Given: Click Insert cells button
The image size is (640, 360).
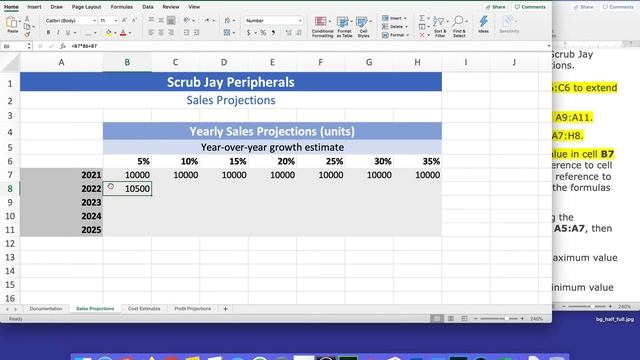Looking at the screenshot, I should 394,18.
